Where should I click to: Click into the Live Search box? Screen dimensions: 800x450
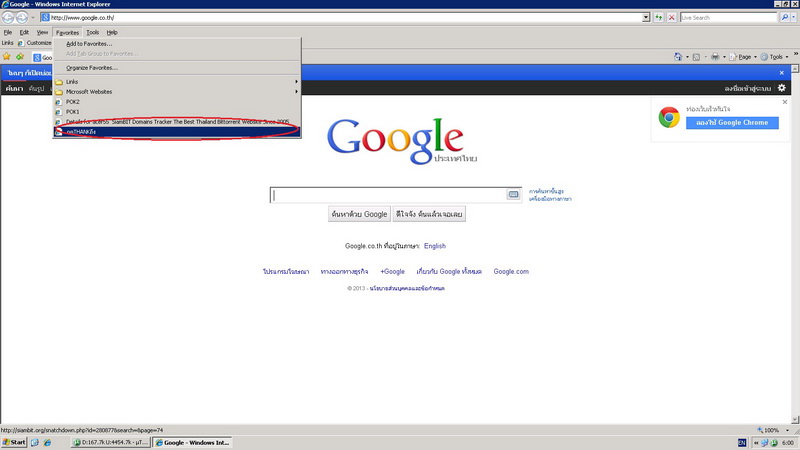pyautogui.click(x=729, y=17)
